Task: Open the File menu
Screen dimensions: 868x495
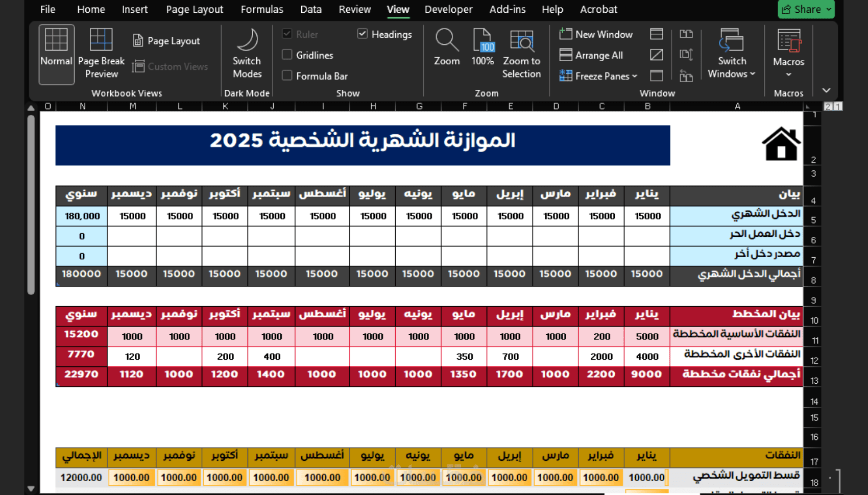Action: [x=47, y=9]
